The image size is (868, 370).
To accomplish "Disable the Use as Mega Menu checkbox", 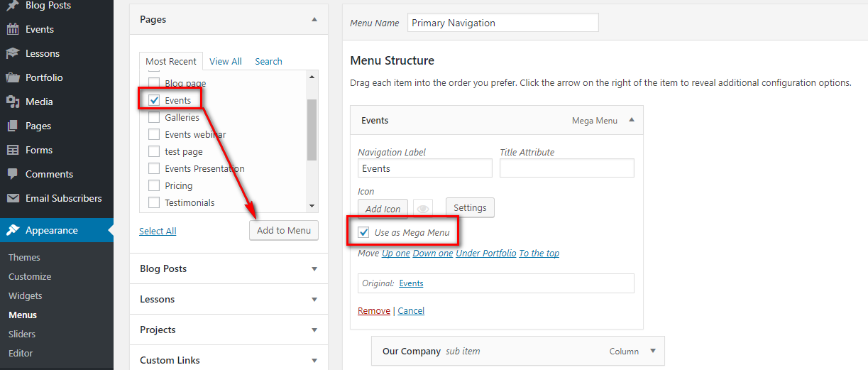I will 364,232.
